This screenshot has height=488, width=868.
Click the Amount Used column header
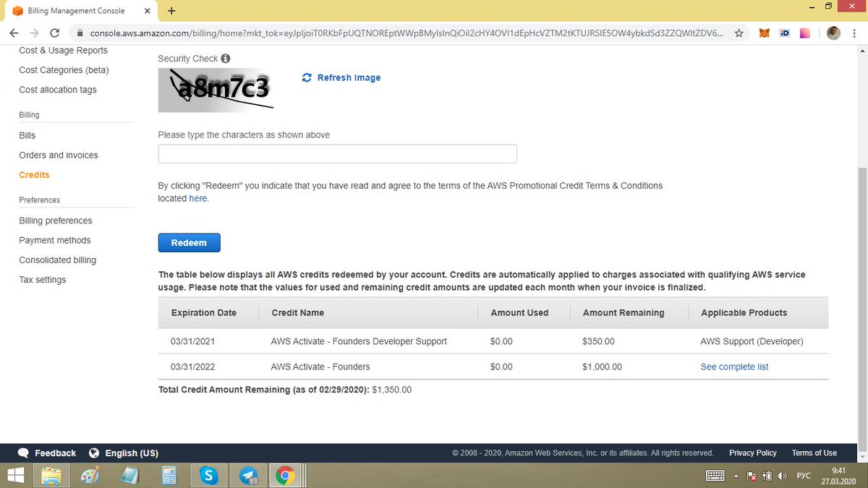pos(519,313)
